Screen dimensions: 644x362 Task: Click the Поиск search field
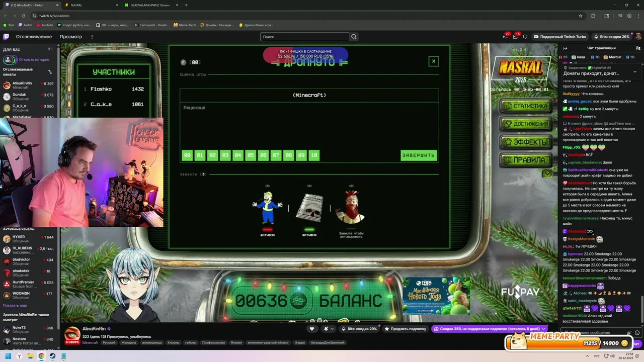304,37
